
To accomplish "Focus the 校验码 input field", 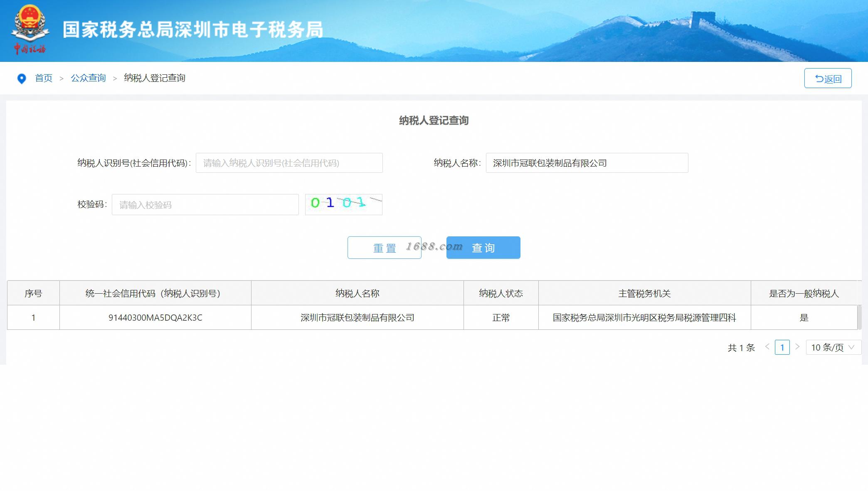I will 205,204.
